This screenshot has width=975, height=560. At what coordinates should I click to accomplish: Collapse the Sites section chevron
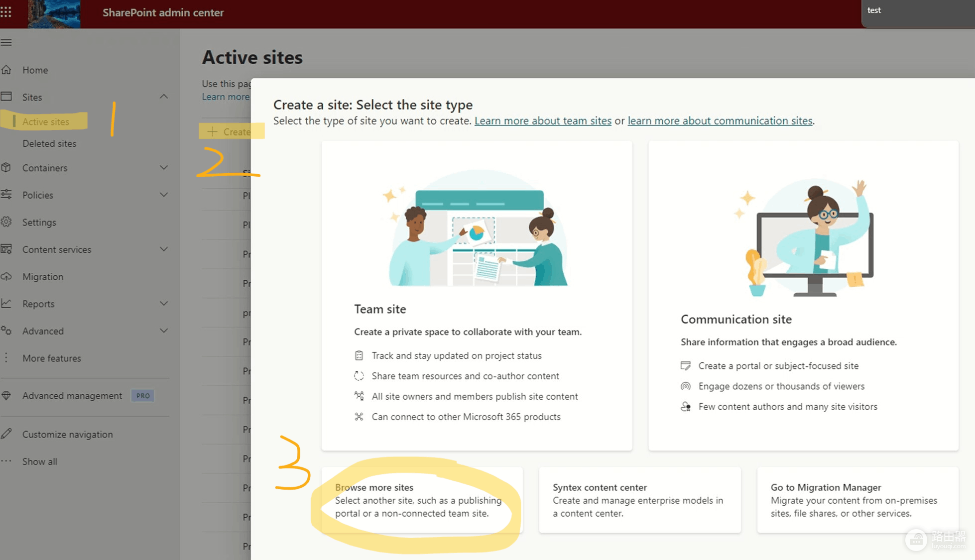tap(164, 97)
